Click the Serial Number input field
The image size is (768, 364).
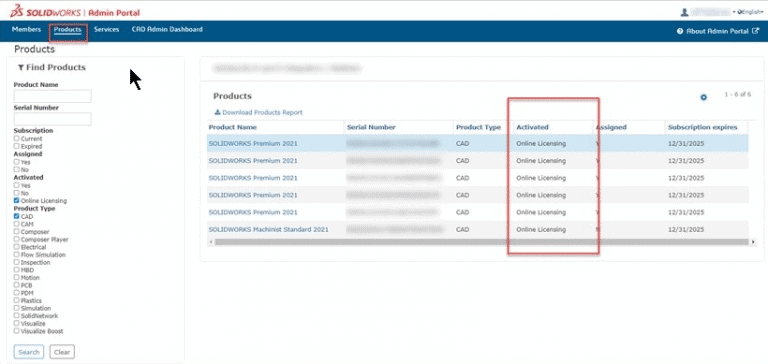(52, 119)
